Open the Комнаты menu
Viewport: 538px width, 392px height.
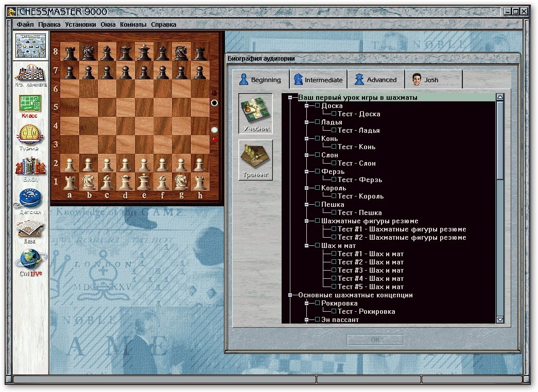coord(133,24)
